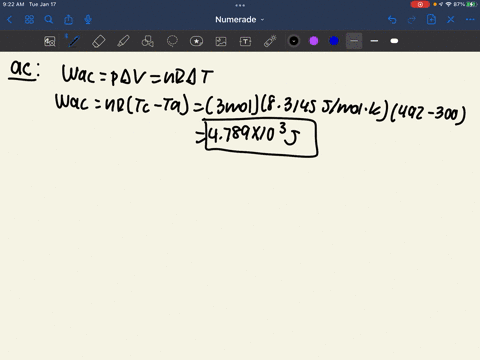Open the Numerade title dropdown
The image size is (480, 360).
239,20
